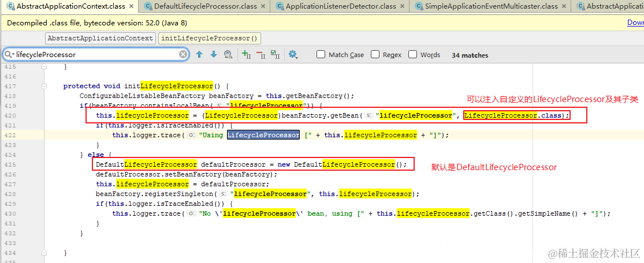Enable the Words checkbox
Image resolution: width=644 pixels, height=263 pixels.
click(413, 55)
